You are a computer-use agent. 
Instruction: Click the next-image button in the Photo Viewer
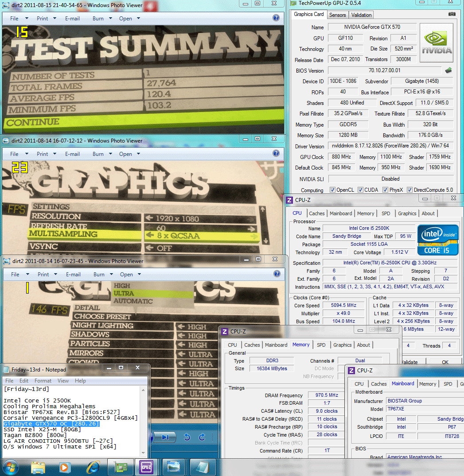pyautogui.click(x=165, y=437)
